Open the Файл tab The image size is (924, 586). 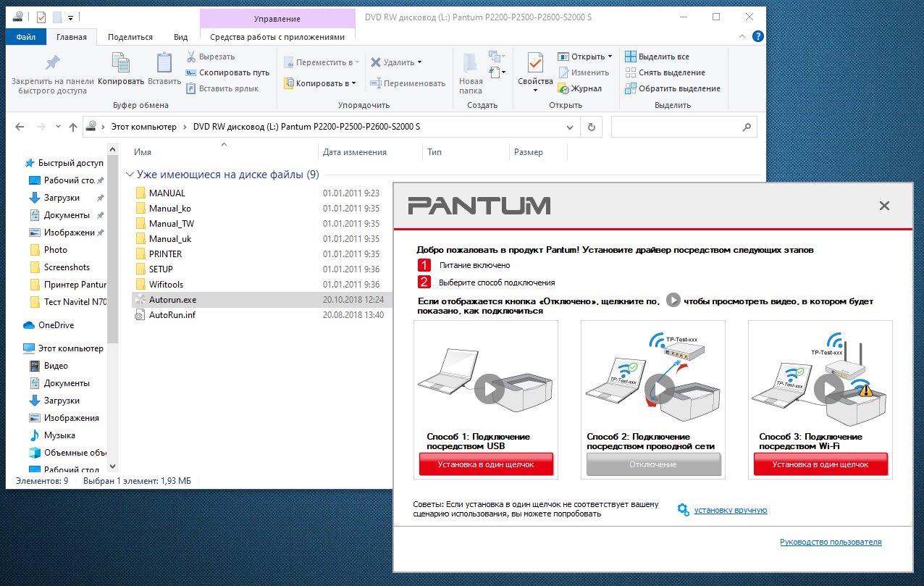click(x=26, y=37)
